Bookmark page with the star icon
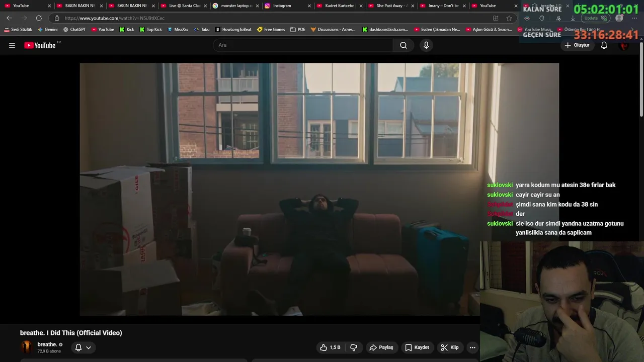The width and height of the screenshot is (644, 362). 509,18
